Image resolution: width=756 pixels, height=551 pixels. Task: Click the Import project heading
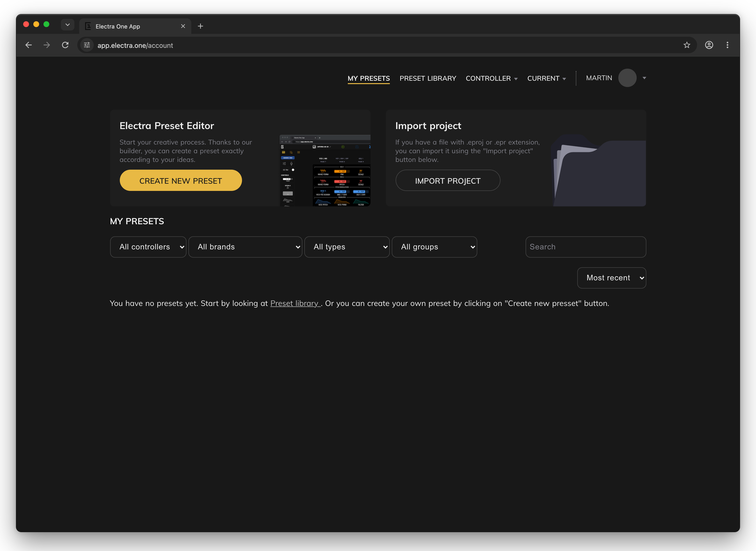coord(428,126)
